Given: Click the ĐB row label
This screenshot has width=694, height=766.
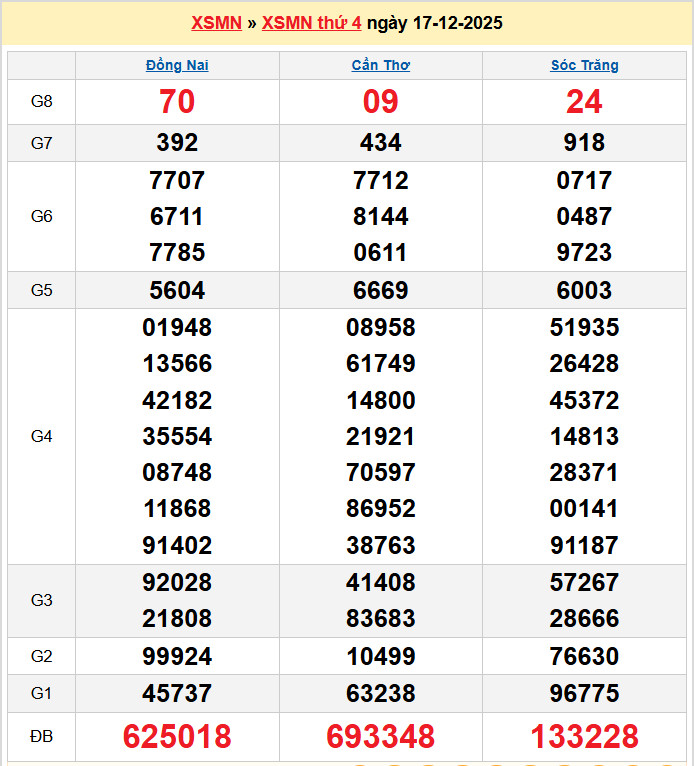Looking at the screenshot, I should pos(41,737).
